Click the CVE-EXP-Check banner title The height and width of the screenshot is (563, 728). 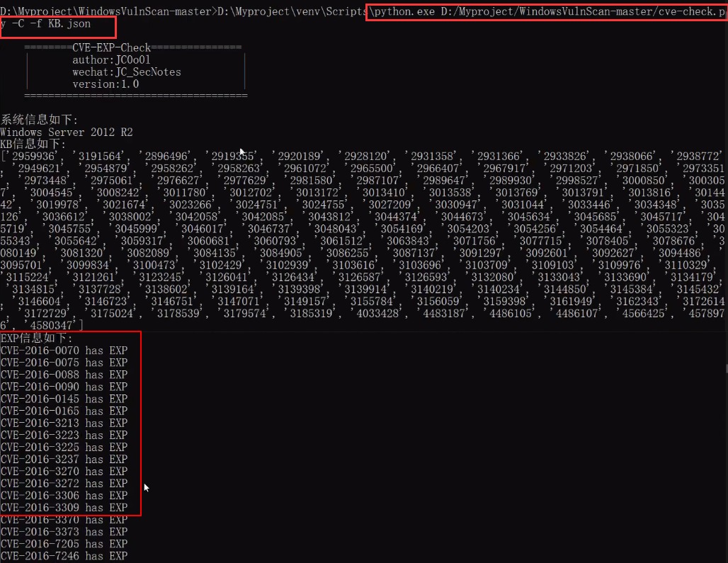[111, 48]
